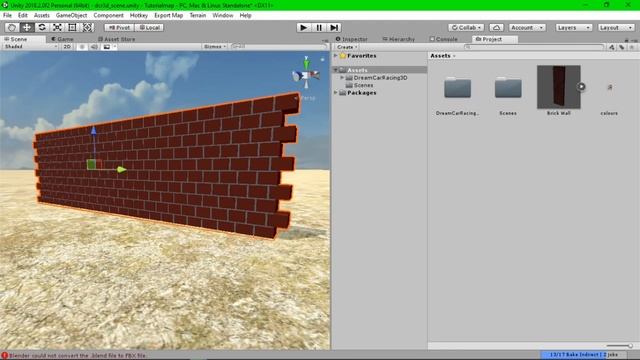Image resolution: width=640 pixels, height=360 pixels.
Task: Start Play mode
Action: (x=303, y=27)
